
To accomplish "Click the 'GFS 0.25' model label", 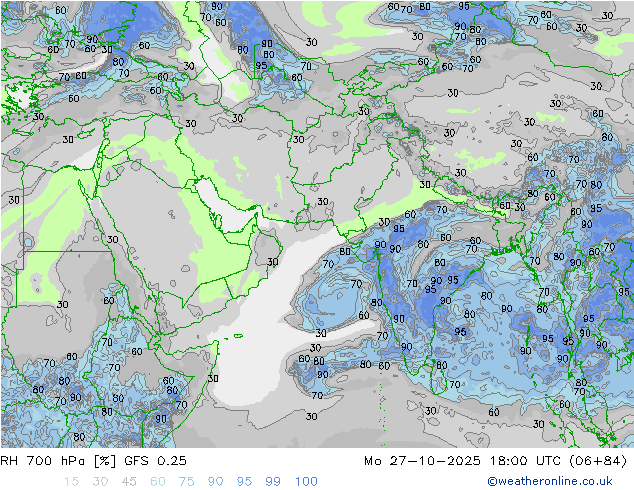I will tap(156, 461).
